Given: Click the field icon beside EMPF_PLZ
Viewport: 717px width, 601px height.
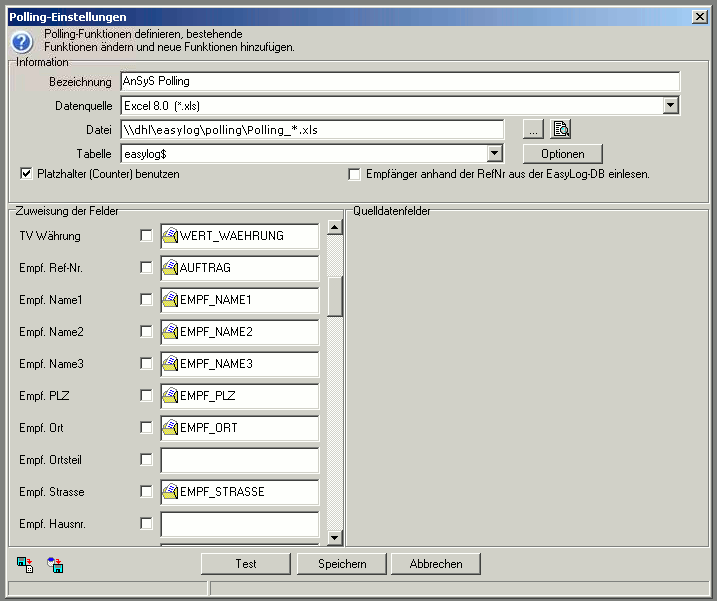Looking at the screenshot, I should pyautogui.click(x=170, y=396).
